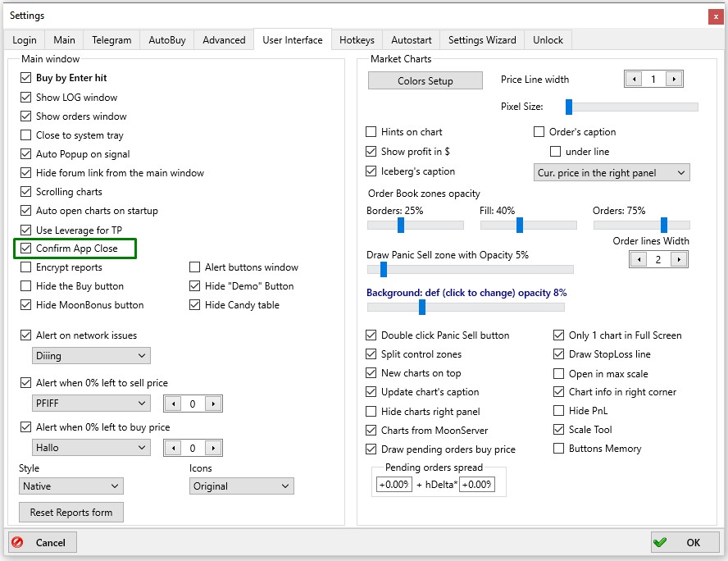728x561 pixels.
Task: Increase Price Line width with right arrow
Action: (x=674, y=80)
